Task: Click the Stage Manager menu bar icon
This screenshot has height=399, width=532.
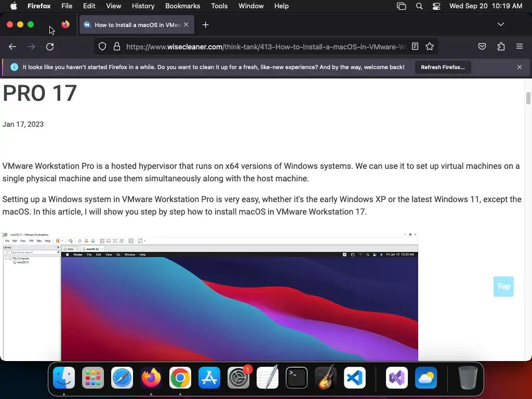Action: click(x=402, y=6)
